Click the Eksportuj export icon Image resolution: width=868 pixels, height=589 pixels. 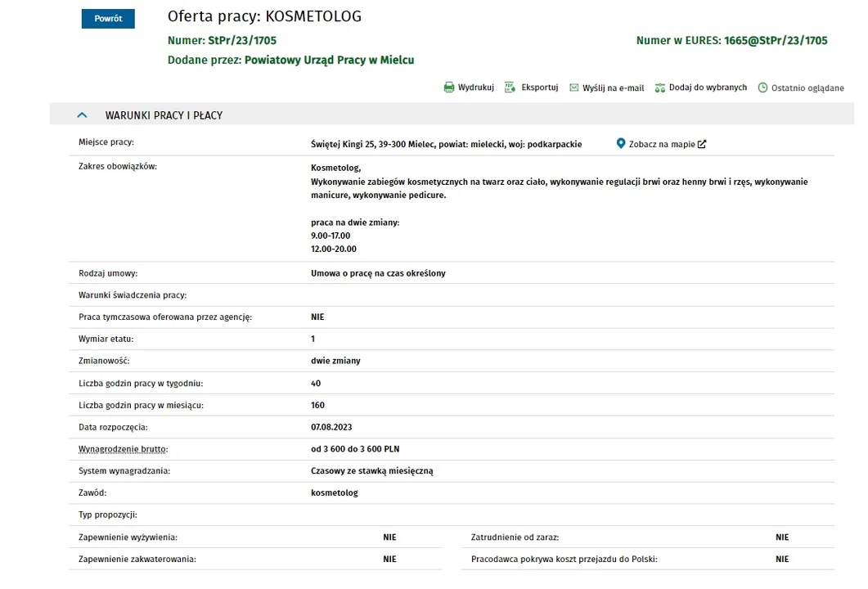click(510, 88)
